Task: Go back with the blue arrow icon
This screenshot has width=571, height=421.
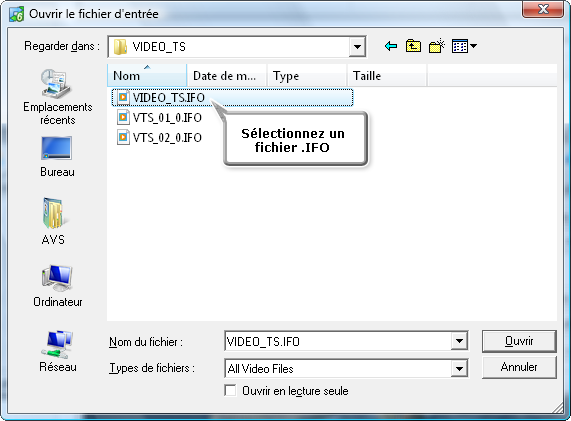Action: 391,46
